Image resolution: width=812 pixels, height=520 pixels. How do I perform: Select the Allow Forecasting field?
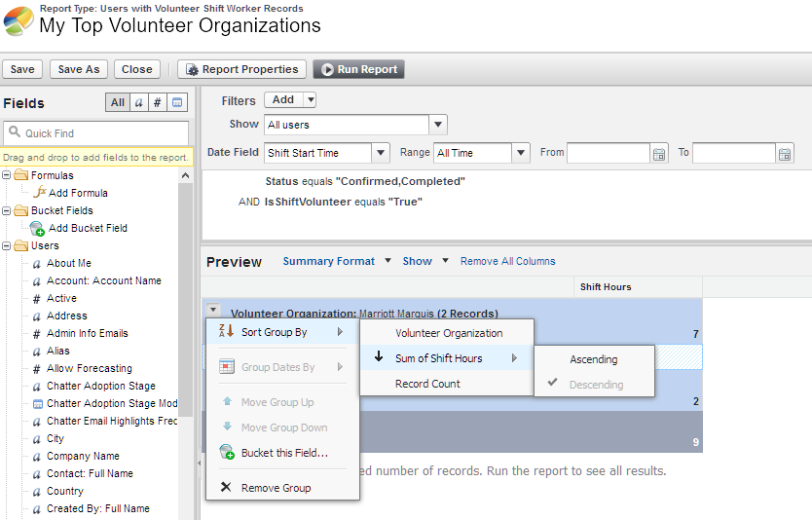(90, 369)
